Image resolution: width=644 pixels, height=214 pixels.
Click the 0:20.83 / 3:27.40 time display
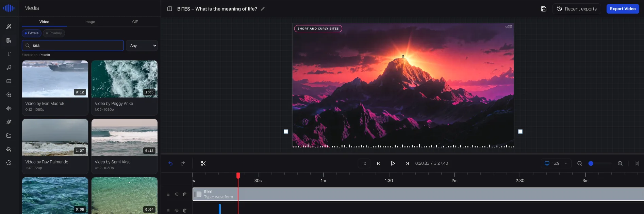pyautogui.click(x=431, y=163)
